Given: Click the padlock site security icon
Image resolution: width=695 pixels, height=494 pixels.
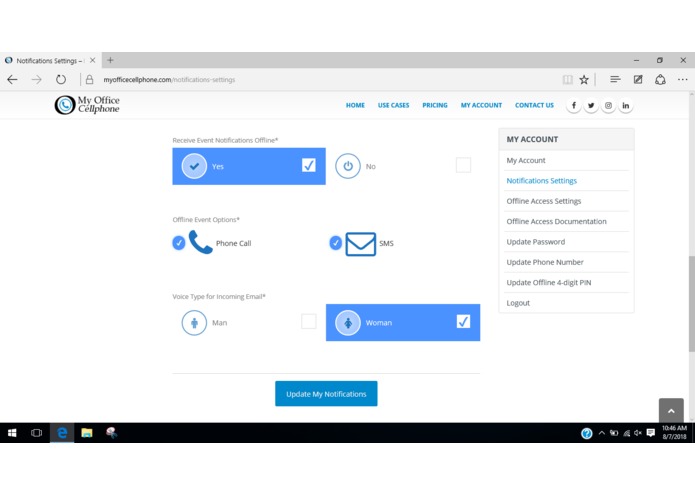Looking at the screenshot, I should (x=90, y=80).
